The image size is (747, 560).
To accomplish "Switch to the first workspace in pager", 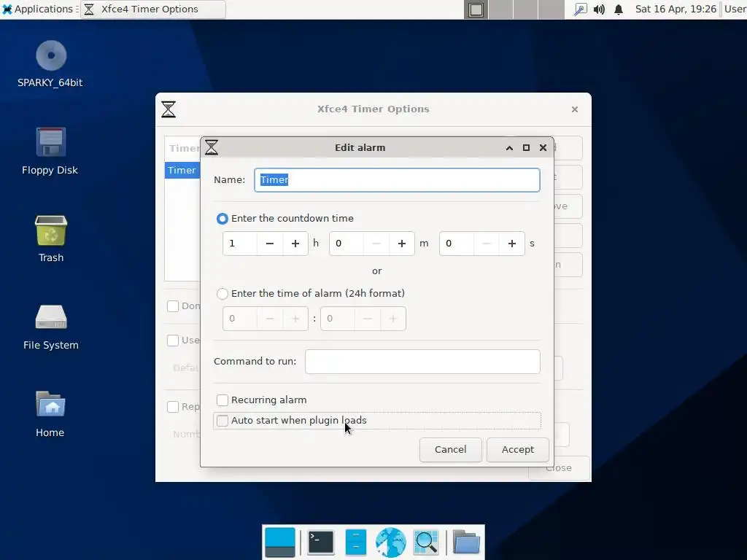I will [476, 9].
